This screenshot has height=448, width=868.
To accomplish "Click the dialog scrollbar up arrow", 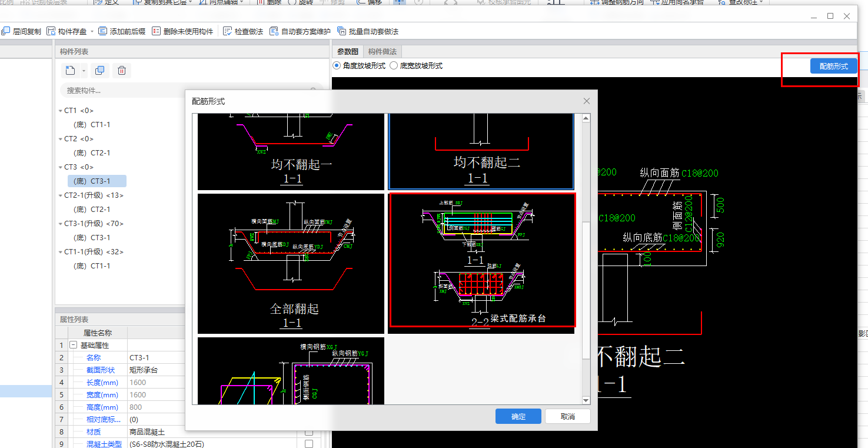I will tap(586, 118).
